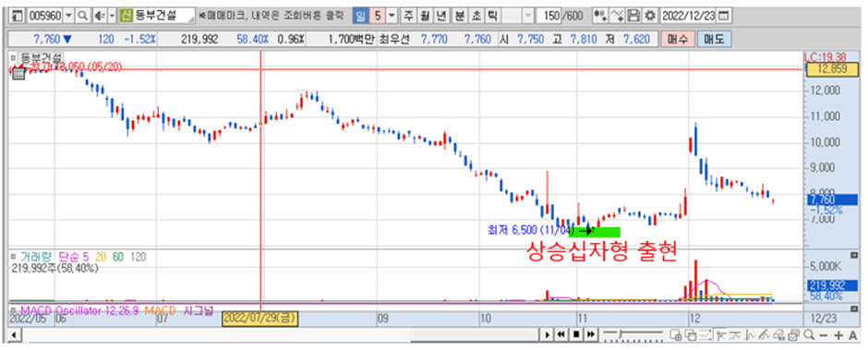This screenshot has width=868, height=350.
Task: Click the 최저 6,500 (11/04) annotation
Action: coord(532,230)
